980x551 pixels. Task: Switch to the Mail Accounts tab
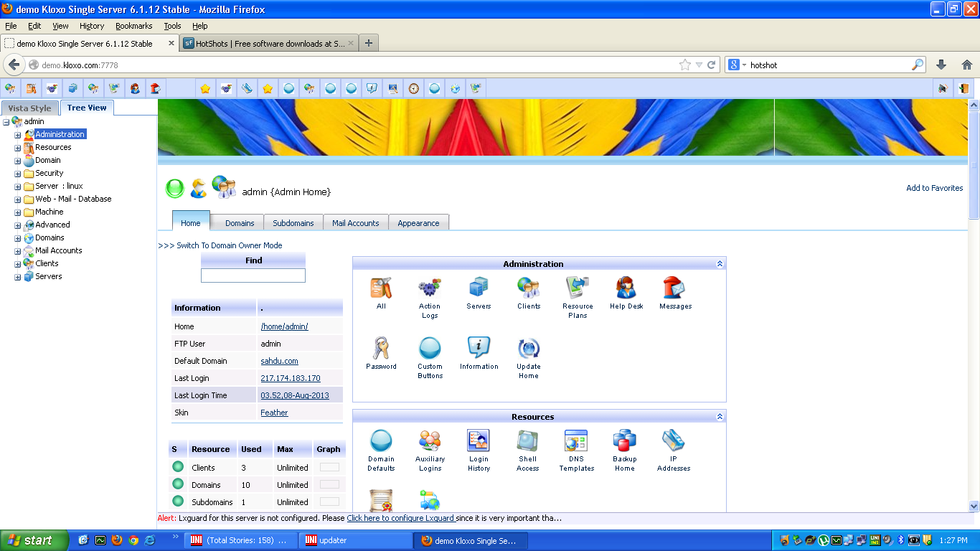[x=355, y=223]
